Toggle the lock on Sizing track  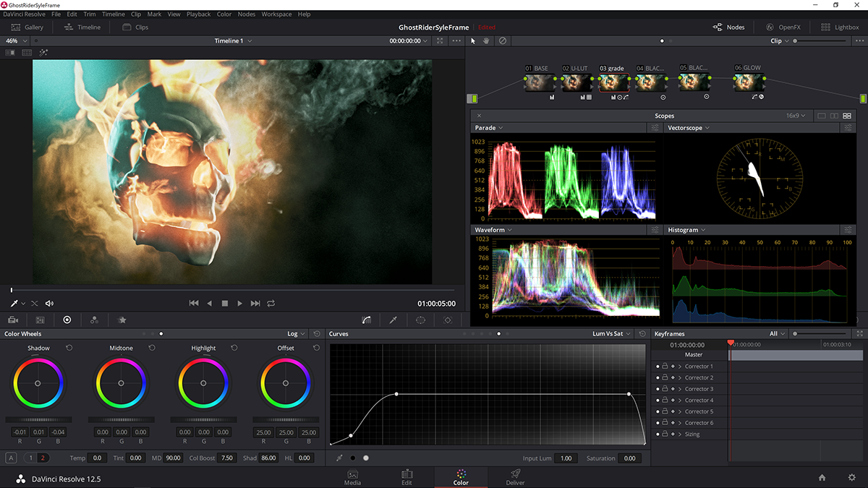pyautogui.click(x=665, y=434)
